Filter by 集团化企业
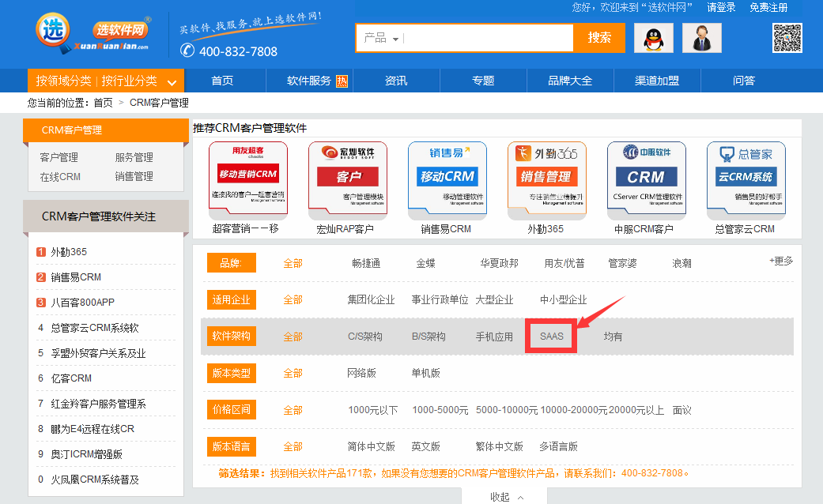823x504 pixels. [371, 299]
